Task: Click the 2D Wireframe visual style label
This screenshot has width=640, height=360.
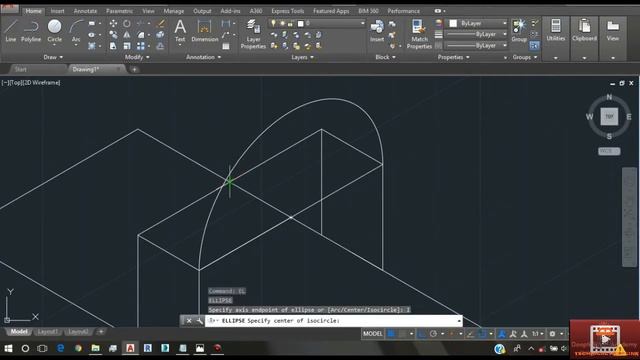Action: point(43,82)
